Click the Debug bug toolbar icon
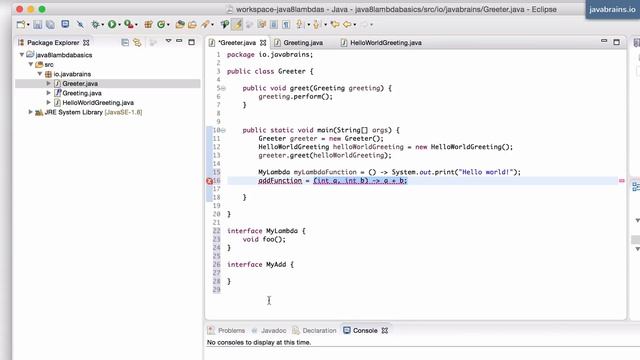 click(96, 24)
